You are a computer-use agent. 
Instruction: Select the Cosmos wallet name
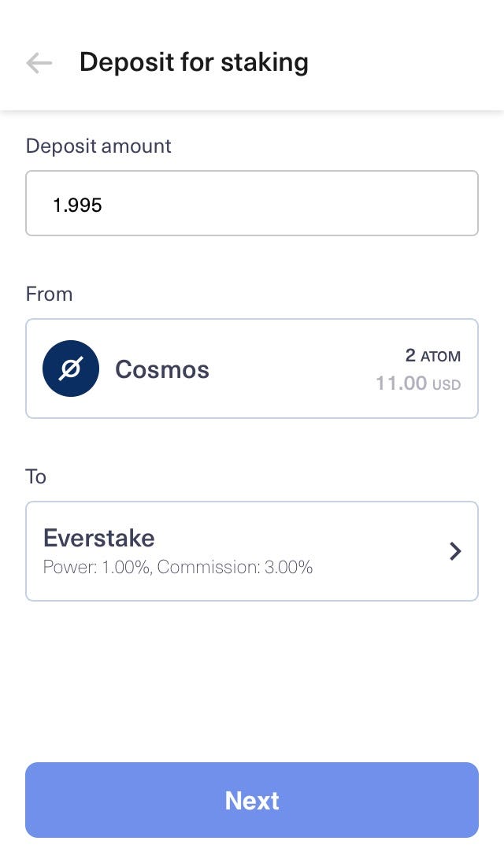pos(161,369)
